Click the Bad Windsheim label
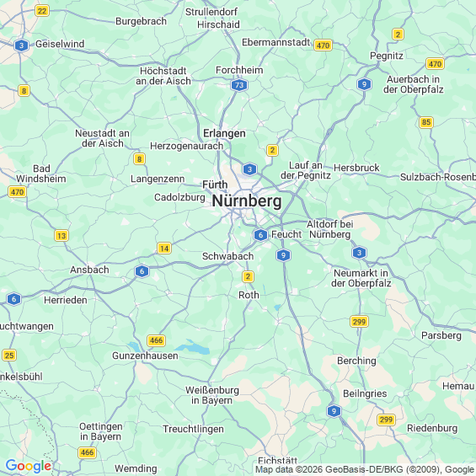 pos(41,174)
